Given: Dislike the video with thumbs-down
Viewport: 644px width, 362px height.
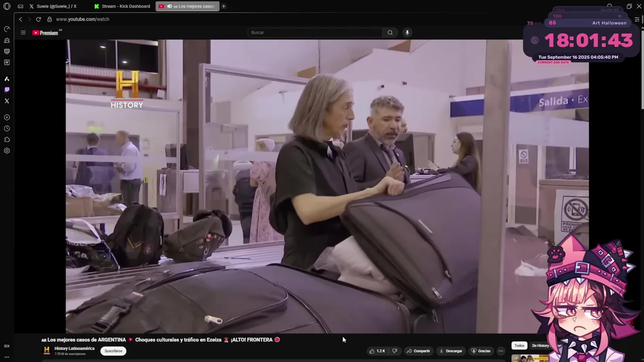Looking at the screenshot, I should [395, 351].
